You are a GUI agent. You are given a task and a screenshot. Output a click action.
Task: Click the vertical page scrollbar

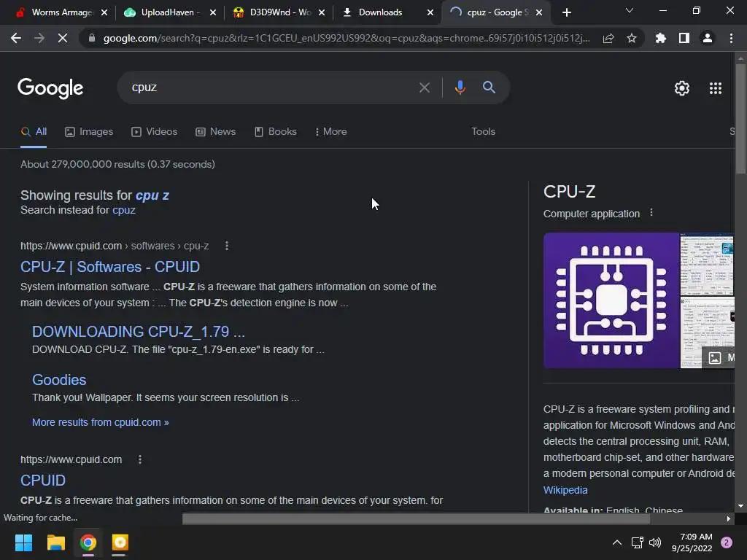click(740, 119)
